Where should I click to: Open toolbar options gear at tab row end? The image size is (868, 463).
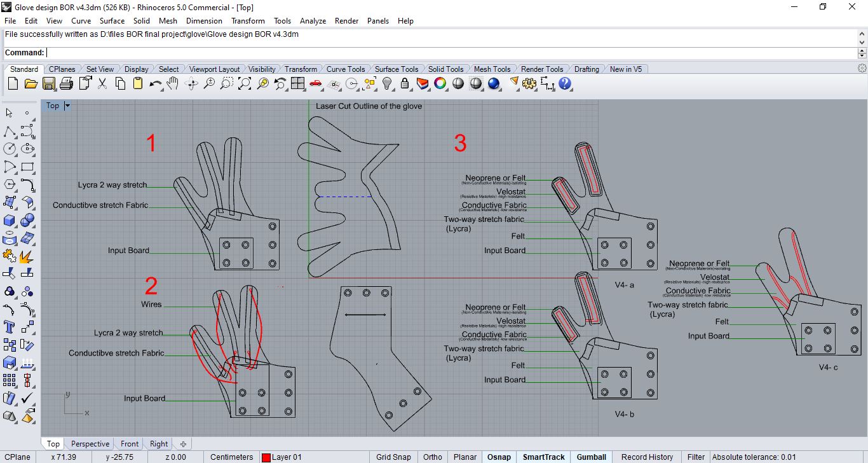[x=862, y=69]
